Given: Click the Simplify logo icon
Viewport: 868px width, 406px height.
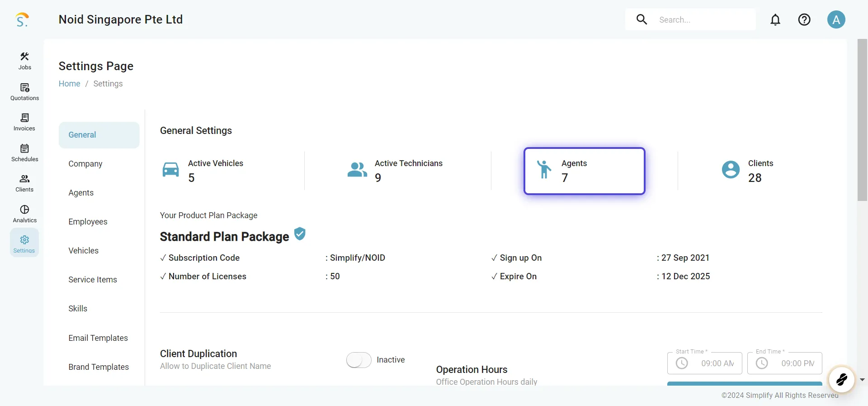Looking at the screenshot, I should [x=22, y=20].
